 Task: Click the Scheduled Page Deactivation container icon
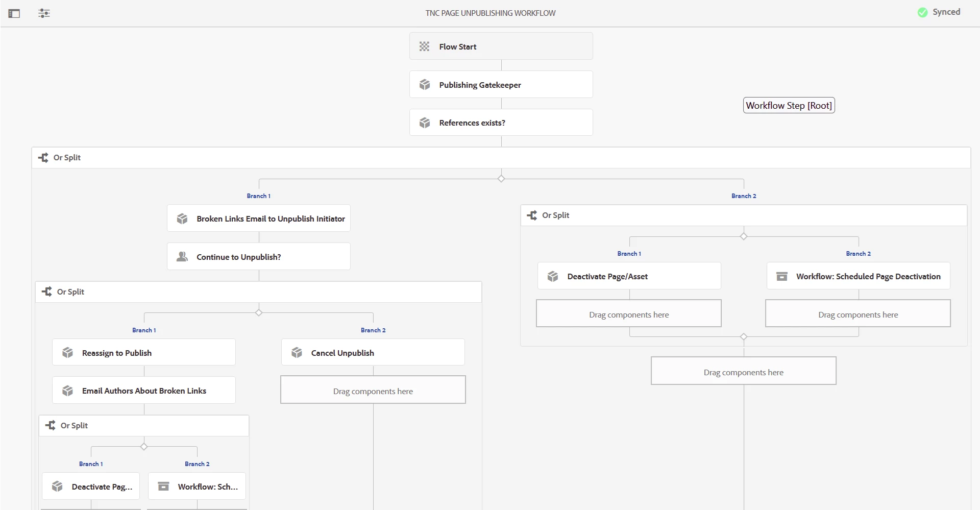(x=781, y=276)
